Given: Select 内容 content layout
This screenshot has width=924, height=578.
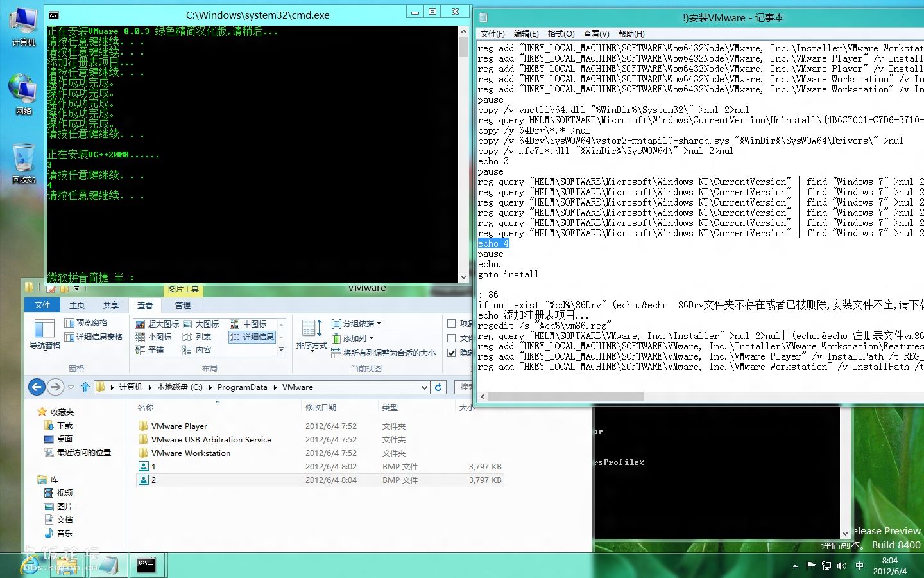Looking at the screenshot, I should [x=197, y=349].
